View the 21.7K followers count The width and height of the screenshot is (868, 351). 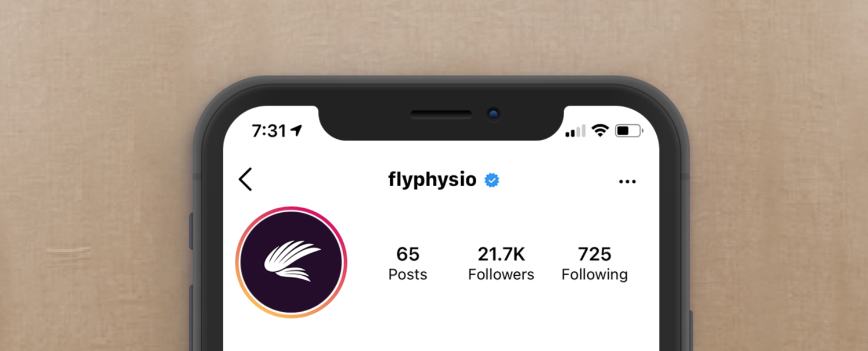(x=501, y=254)
